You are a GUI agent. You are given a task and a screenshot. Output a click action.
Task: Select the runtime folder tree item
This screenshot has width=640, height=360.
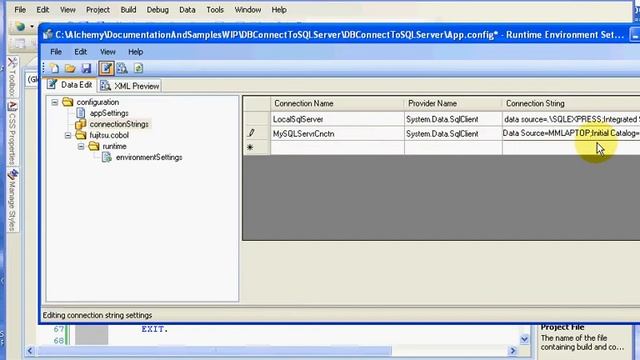[x=114, y=146]
